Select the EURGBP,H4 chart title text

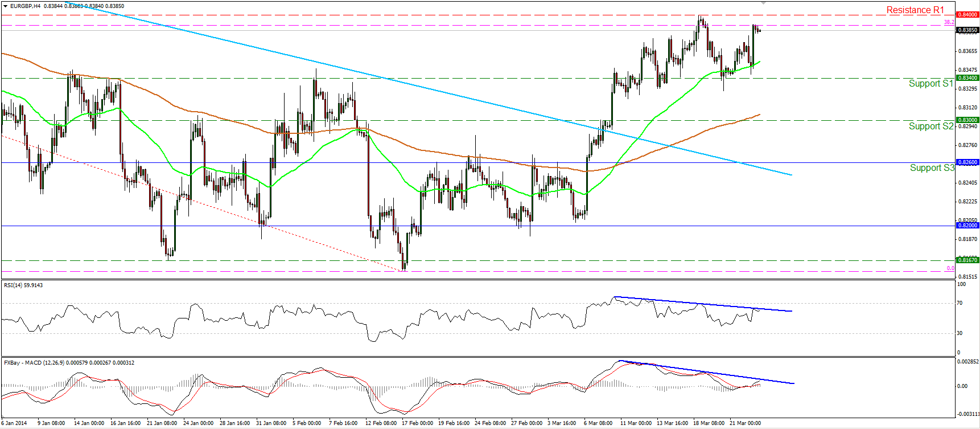tap(26, 6)
